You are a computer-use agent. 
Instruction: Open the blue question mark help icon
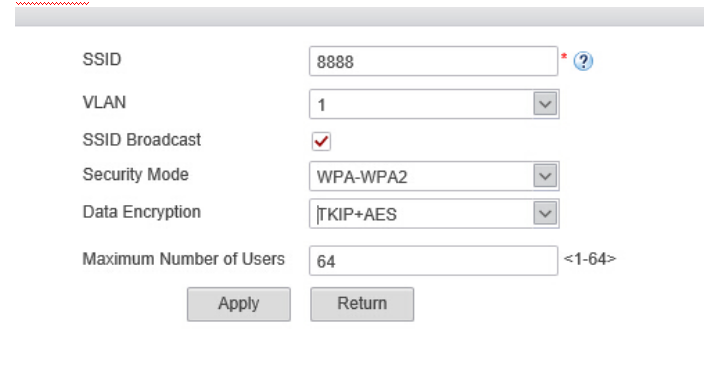[583, 61]
